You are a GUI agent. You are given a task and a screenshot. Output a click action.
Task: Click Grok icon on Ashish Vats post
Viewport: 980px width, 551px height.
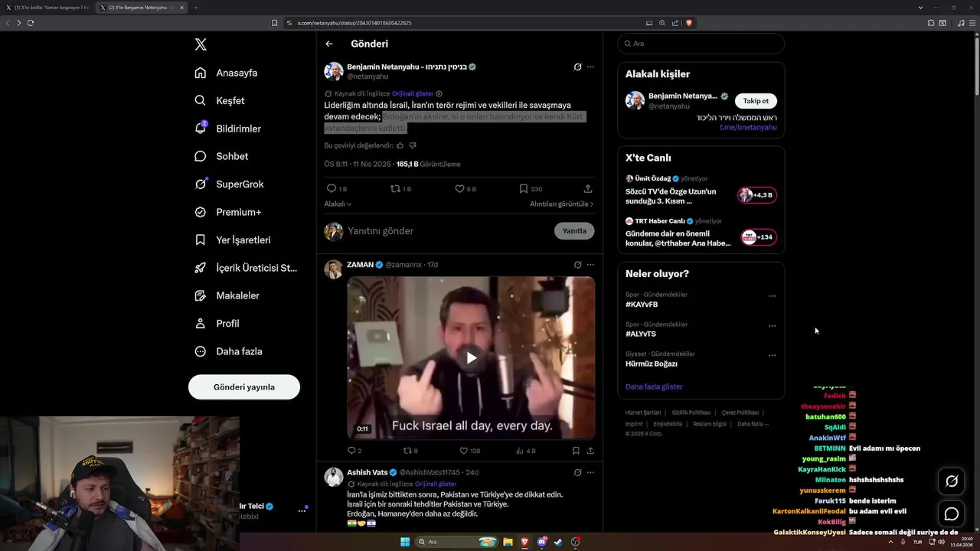coord(578,473)
